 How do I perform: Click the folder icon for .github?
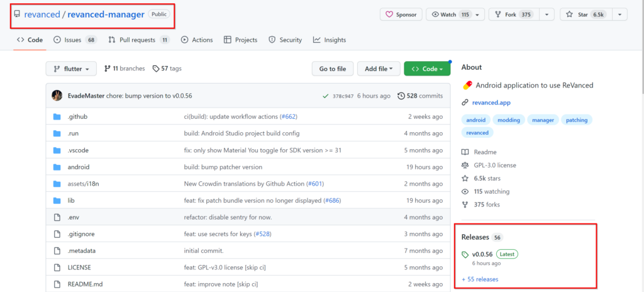tap(57, 117)
